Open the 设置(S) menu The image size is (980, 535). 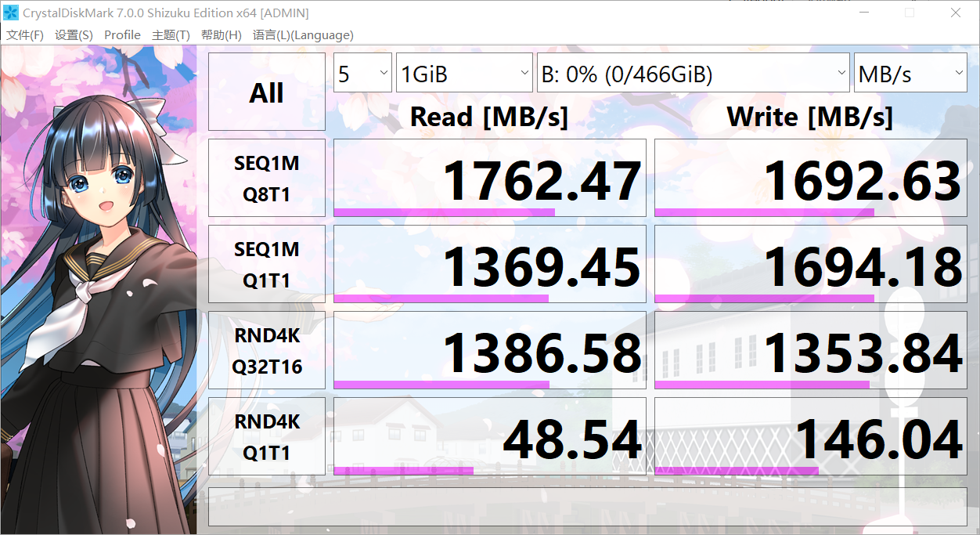(74, 34)
